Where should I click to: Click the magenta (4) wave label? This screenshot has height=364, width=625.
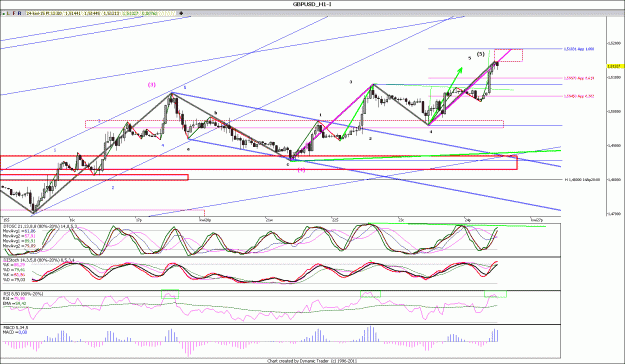click(x=301, y=170)
